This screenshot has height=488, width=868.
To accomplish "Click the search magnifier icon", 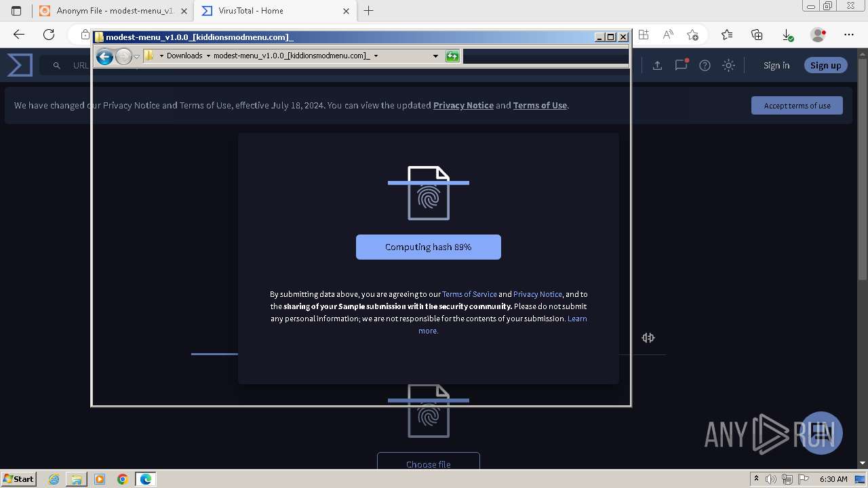I will point(57,65).
